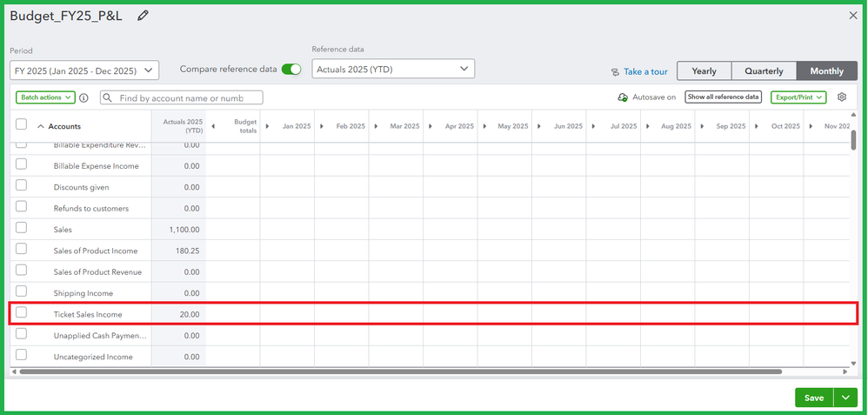This screenshot has width=868, height=415.
Task: Click the Take a tour link
Action: [x=645, y=72]
